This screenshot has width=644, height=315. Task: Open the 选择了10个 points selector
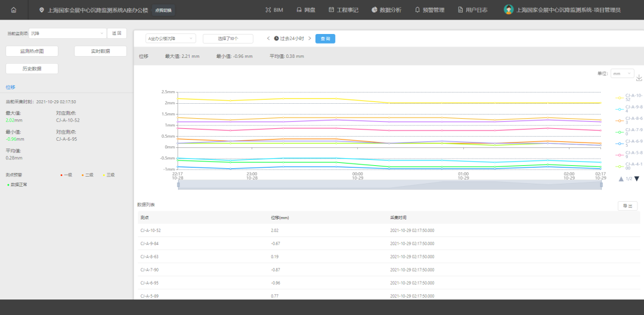pos(228,39)
